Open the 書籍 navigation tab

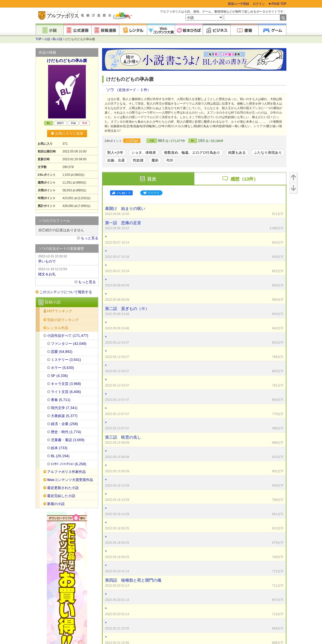coord(245,30)
